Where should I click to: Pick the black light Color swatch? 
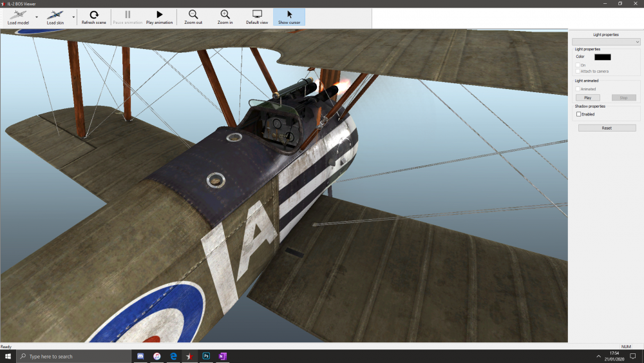603,57
